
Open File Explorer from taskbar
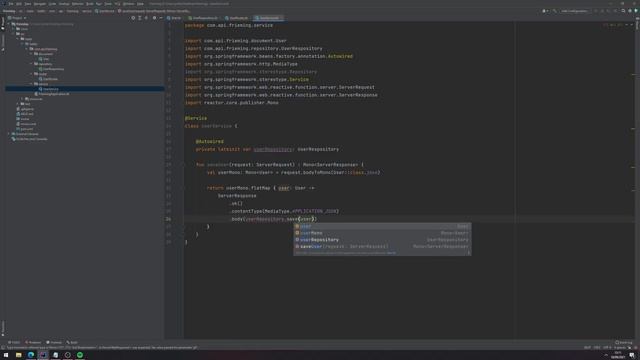(x=18, y=355)
